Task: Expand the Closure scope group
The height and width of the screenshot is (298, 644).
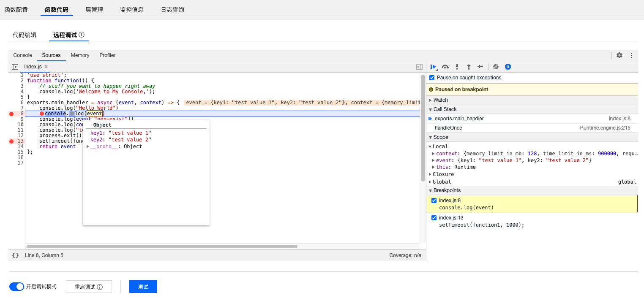Action: (x=430, y=174)
